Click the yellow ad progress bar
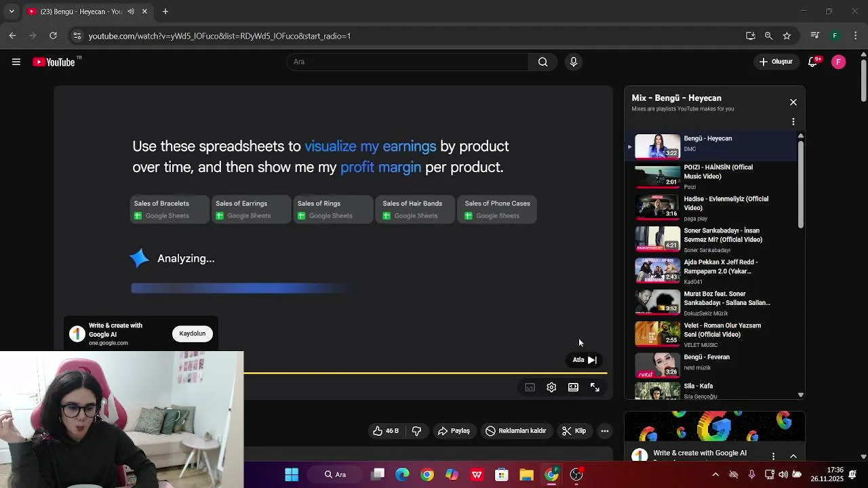868x488 pixels. tap(425, 373)
